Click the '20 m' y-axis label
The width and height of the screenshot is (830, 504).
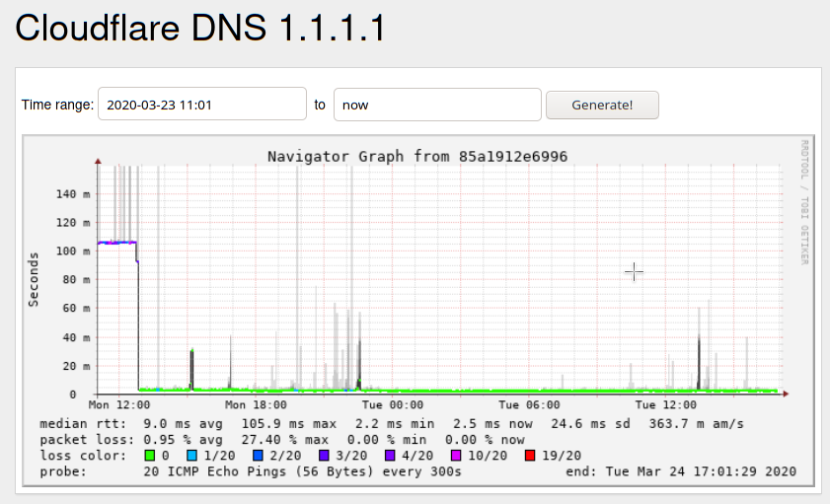(77, 366)
